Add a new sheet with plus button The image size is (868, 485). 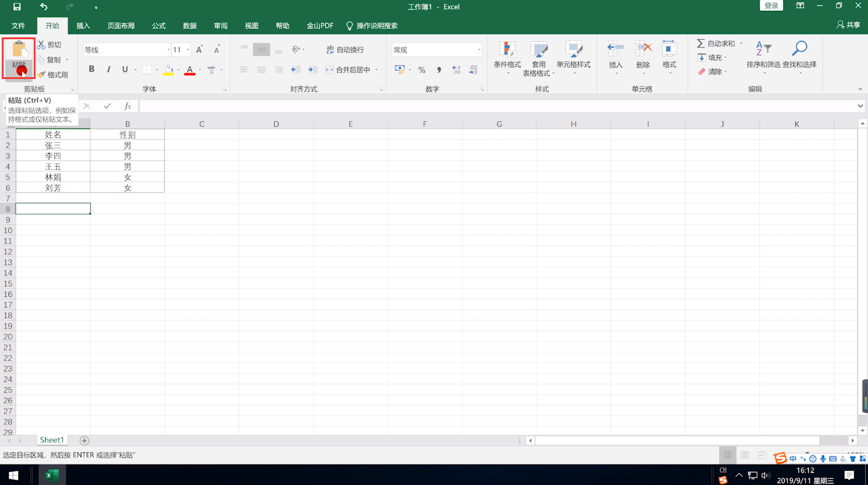tap(84, 441)
